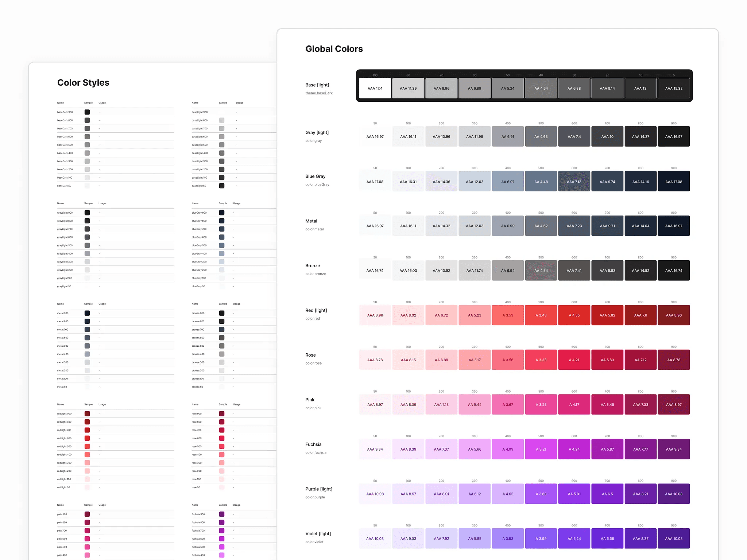Select the baseDark.900 color sample
The width and height of the screenshot is (747, 560).
pos(87,112)
